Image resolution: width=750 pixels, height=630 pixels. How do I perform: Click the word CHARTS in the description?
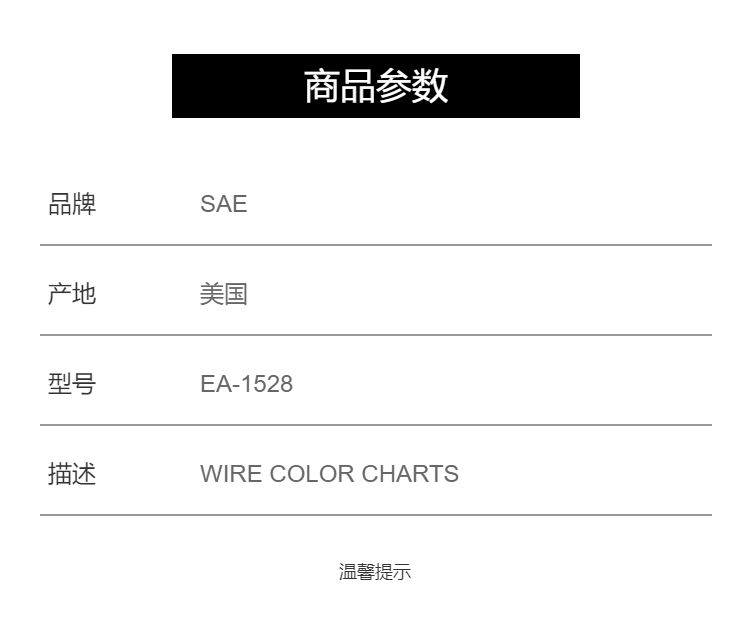[x=410, y=474]
